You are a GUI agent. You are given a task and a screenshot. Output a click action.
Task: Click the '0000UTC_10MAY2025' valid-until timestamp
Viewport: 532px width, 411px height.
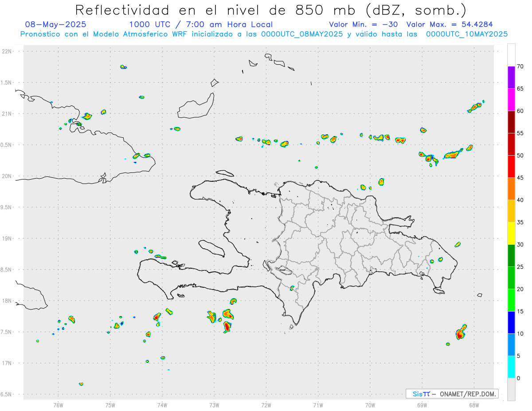coord(467,34)
